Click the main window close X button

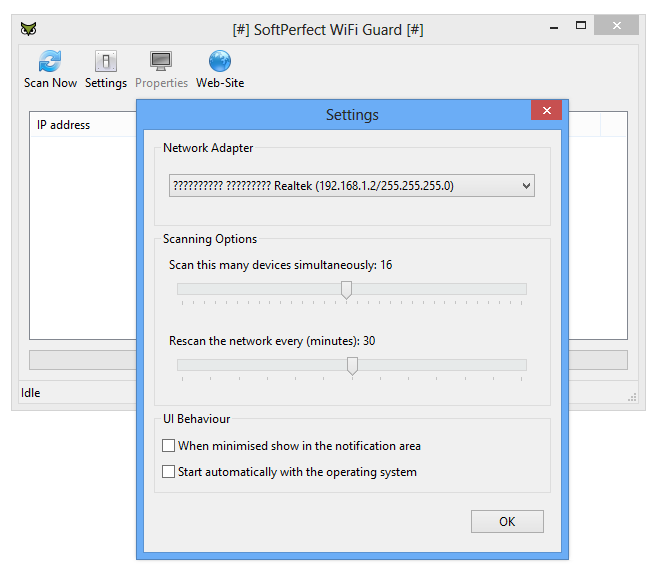click(x=616, y=25)
